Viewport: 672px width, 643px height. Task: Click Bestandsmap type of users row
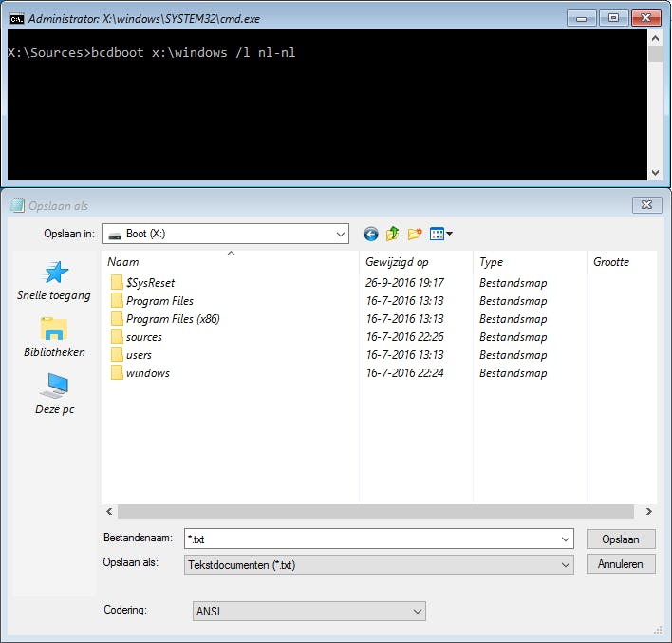click(513, 355)
